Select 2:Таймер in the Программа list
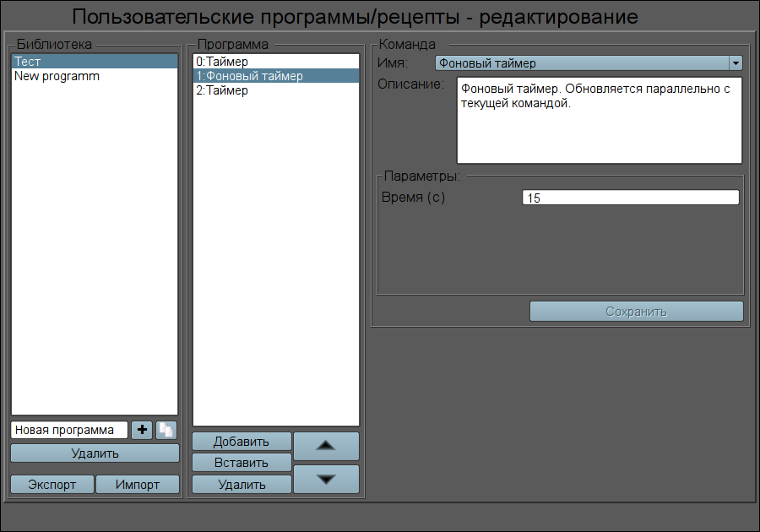The image size is (760, 532). (276, 90)
